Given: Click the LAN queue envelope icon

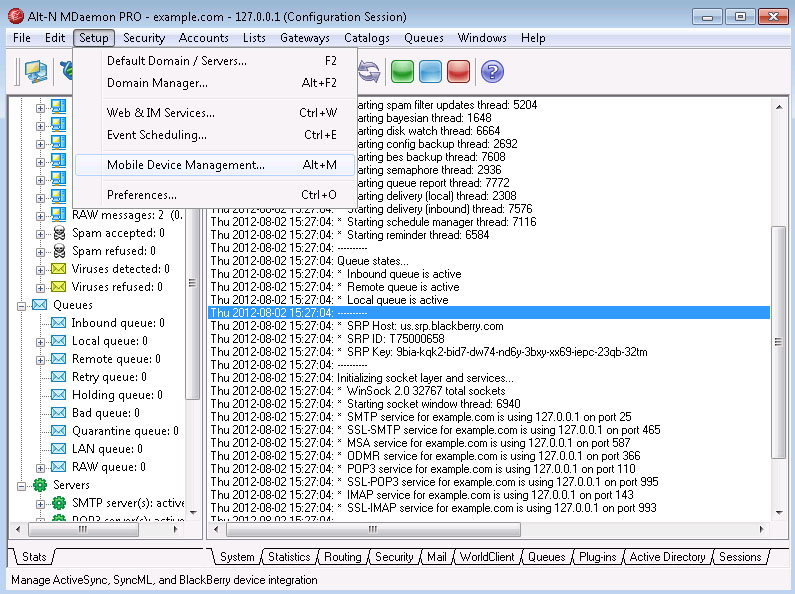Looking at the screenshot, I should point(58,449).
